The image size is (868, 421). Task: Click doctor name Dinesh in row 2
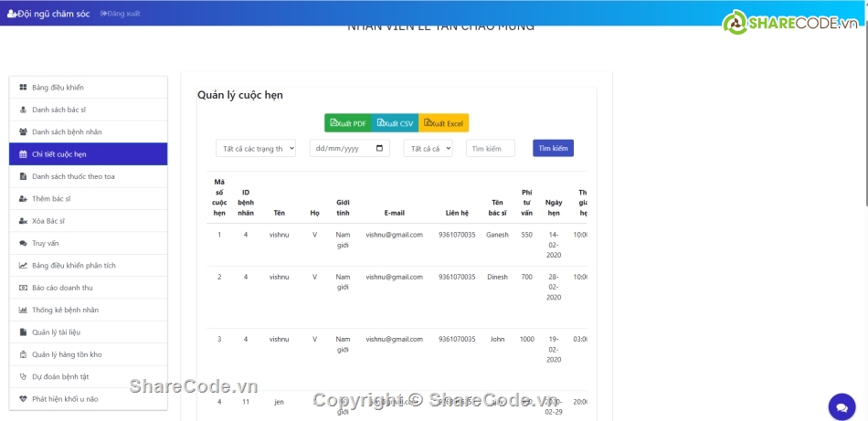(x=497, y=277)
